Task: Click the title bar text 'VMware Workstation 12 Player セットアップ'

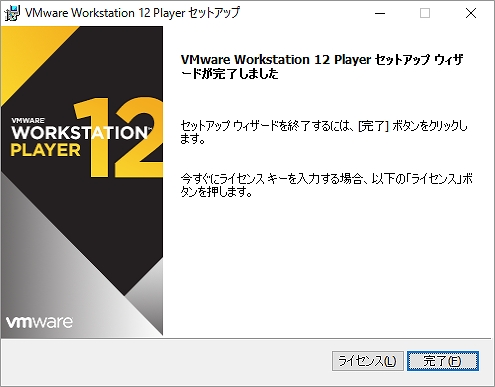Action: click(x=132, y=13)
